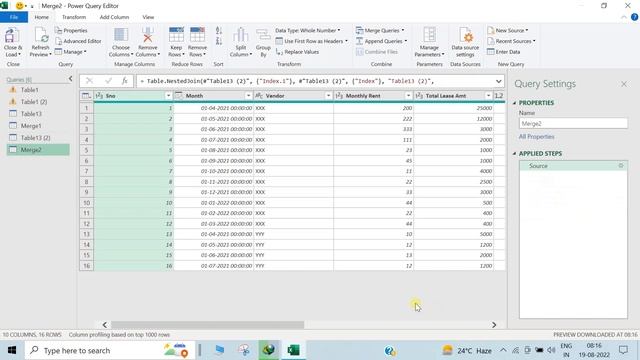640x360 pixels.
Task: Click the taskbar search box
Action: coord(109,350)
